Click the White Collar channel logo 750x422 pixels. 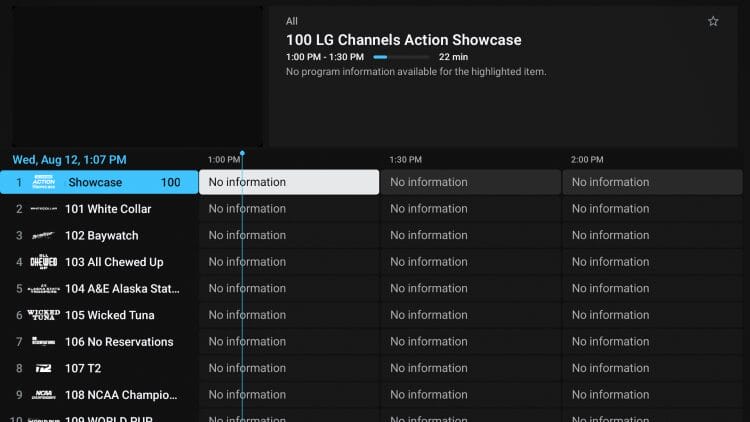44,209
